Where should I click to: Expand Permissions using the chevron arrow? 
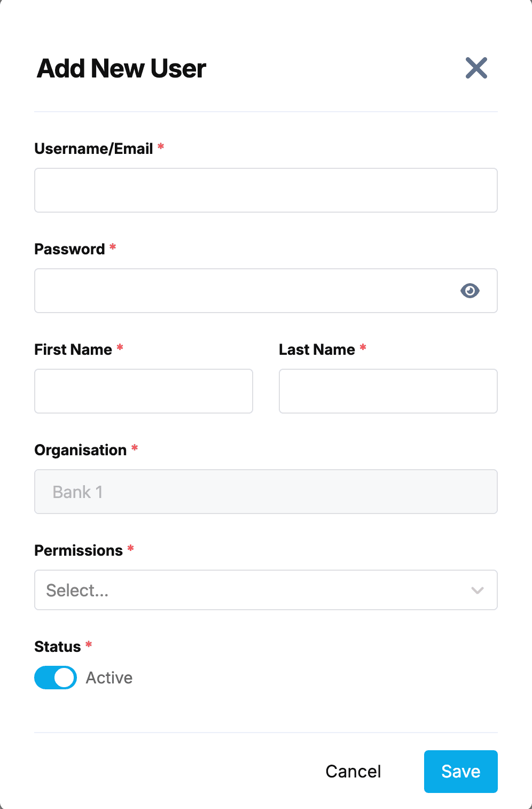click(x=478, y=590)
